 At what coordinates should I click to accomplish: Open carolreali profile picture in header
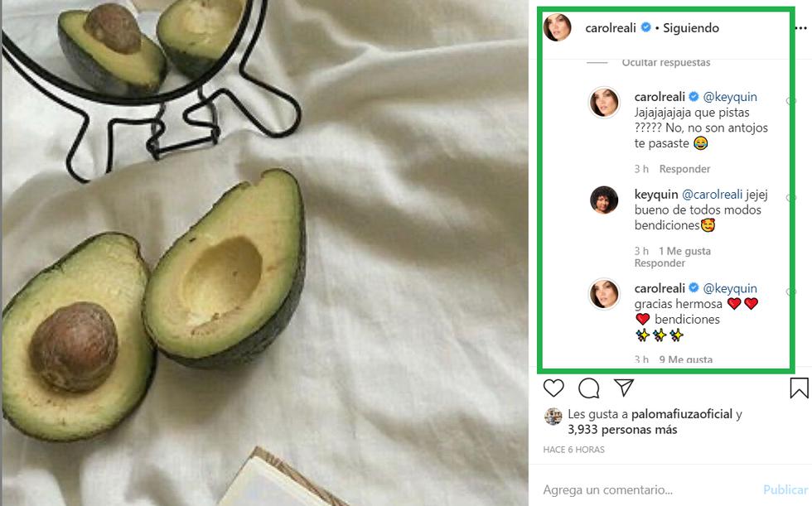pyautogui.click(x=557, y=27)
